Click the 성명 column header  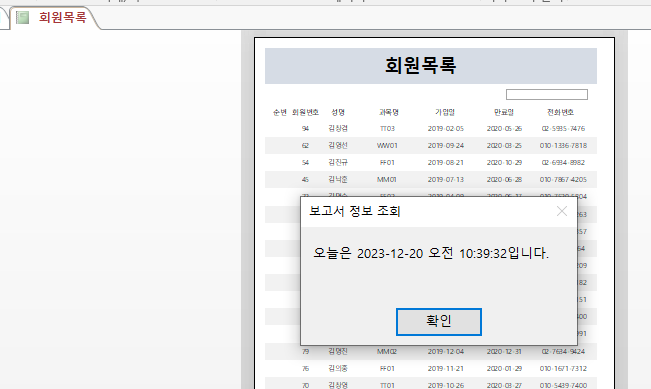click(338, 112)
